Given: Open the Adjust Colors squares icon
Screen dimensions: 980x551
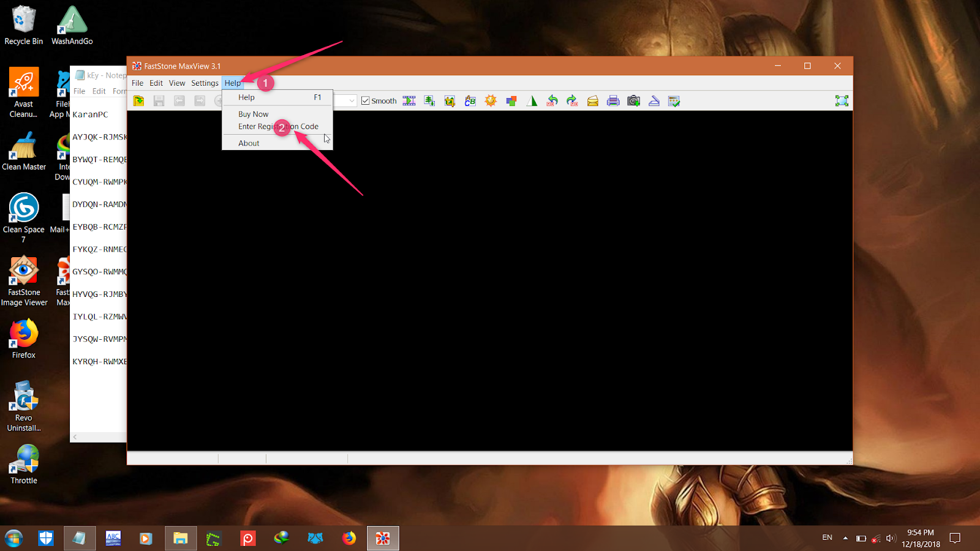Looking at the screenshot, I should 511,101.
